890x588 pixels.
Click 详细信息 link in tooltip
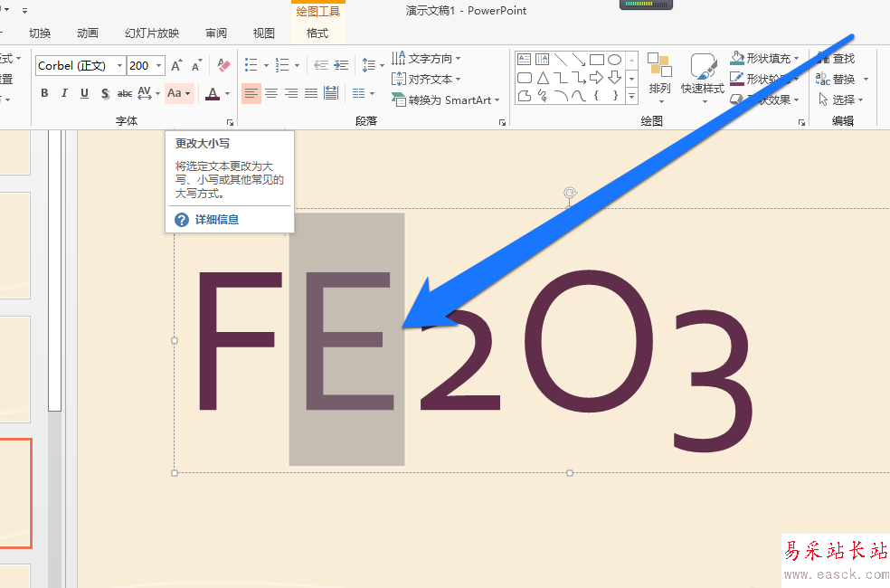tap(217, 220)
